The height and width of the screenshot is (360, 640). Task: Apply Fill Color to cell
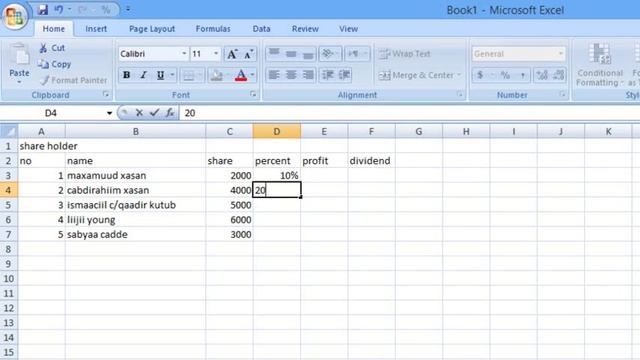[217, 75]
